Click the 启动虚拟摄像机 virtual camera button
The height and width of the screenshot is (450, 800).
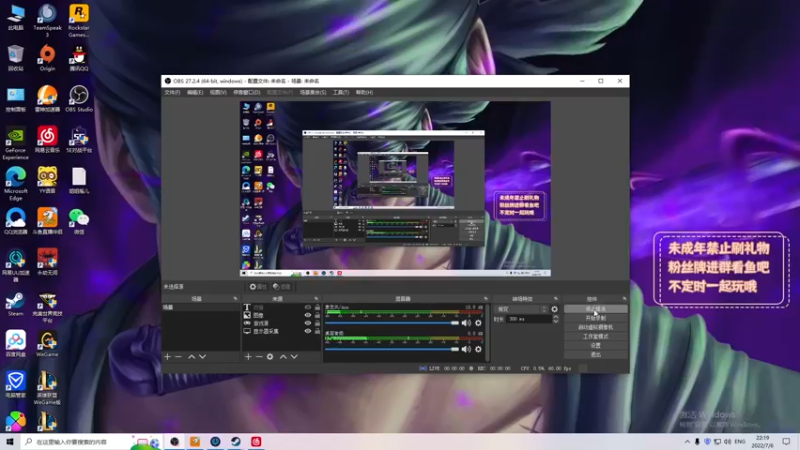coord(595,327)
